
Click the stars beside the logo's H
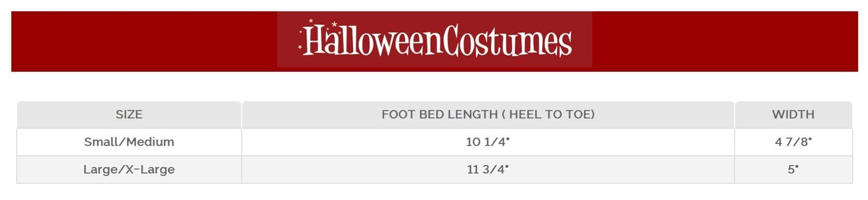coord(301,40)
